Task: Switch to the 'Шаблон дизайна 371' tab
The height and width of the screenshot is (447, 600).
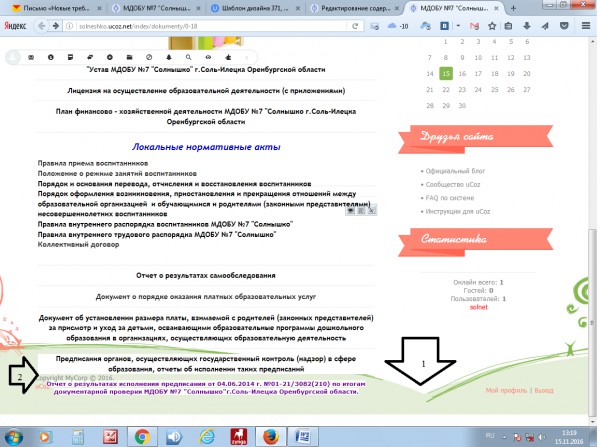Action: pyautogui.click(x=253, y=8)
